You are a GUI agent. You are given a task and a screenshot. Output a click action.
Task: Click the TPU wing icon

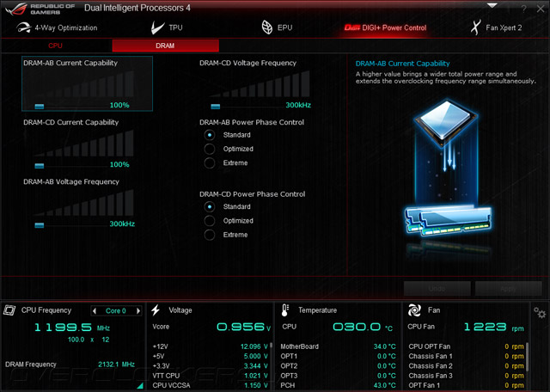click(x=157, y=28)
